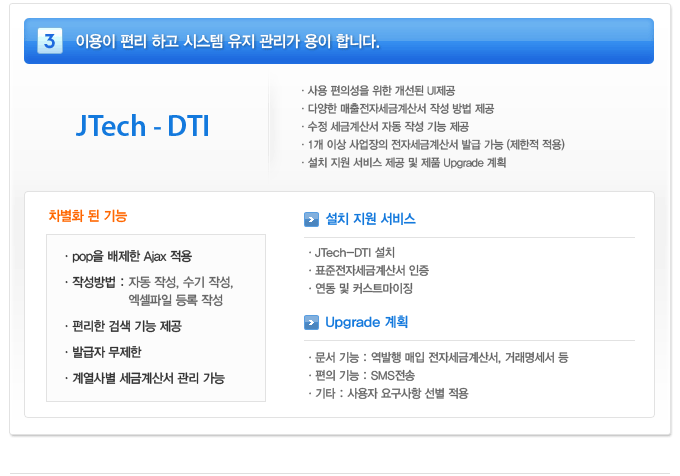Click text 작성방법 : 자동 작성, 수기 작성
Viewport: 680px width, 476px height.
[153, 282]
